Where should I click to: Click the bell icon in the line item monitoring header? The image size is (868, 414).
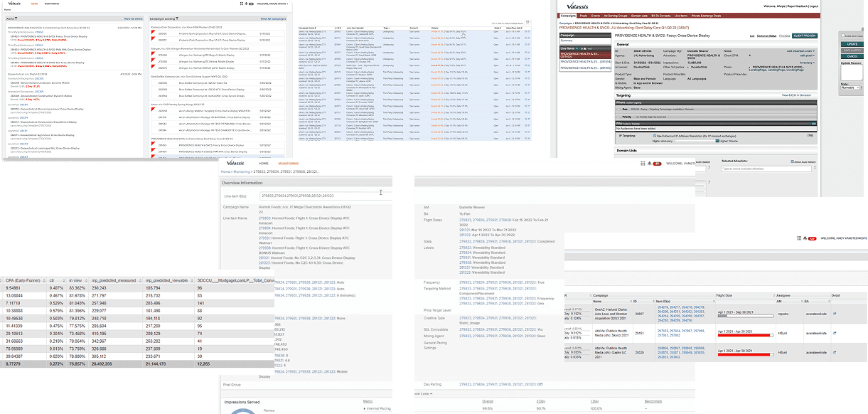[x=649, y=163]
